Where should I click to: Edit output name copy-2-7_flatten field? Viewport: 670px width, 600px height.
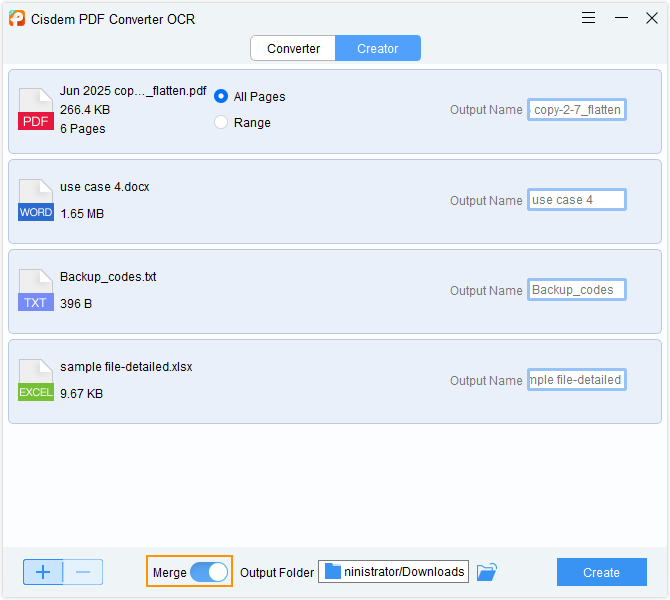click(x=577, y=110)
